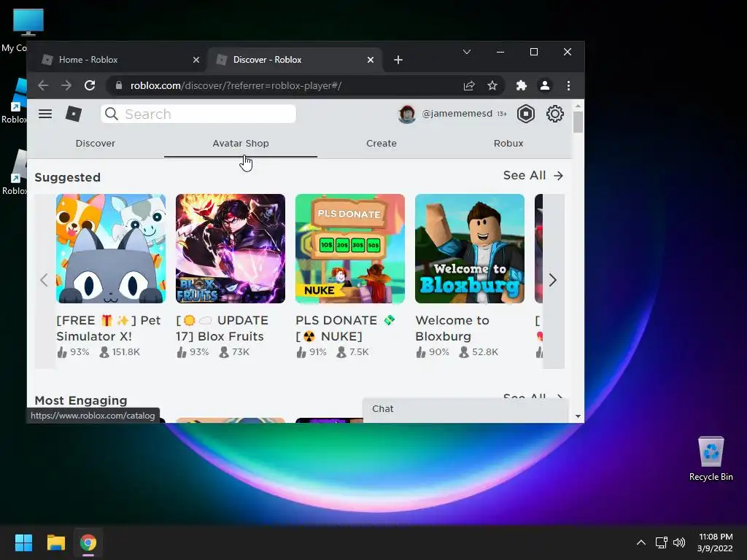Open File Explorer from the taskbar
This screenshot has width=747, height=560.
click(55, 542)
